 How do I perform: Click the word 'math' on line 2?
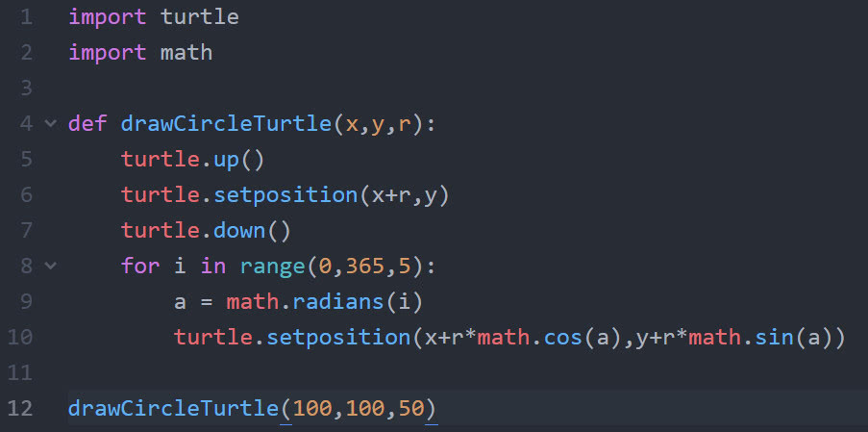(186, 53)
